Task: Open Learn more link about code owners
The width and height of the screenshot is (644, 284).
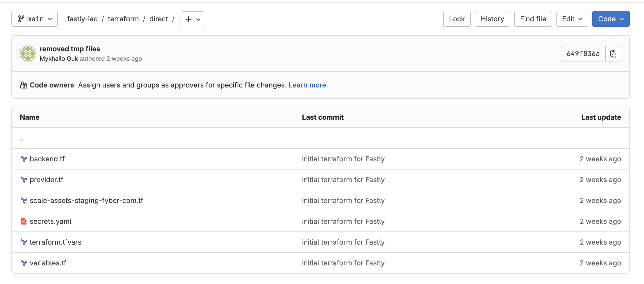Action: 308,85
